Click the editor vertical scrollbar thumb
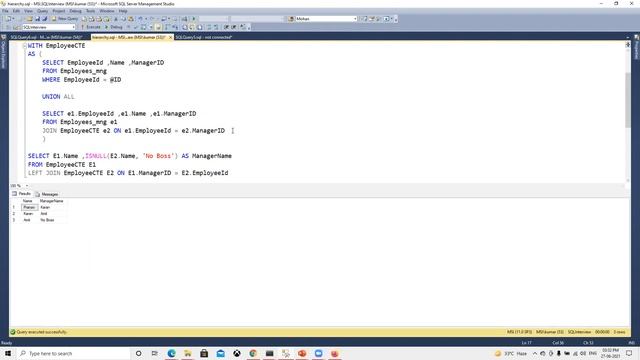The width and height of the screenshot is (640, 360). pos(628,100)
